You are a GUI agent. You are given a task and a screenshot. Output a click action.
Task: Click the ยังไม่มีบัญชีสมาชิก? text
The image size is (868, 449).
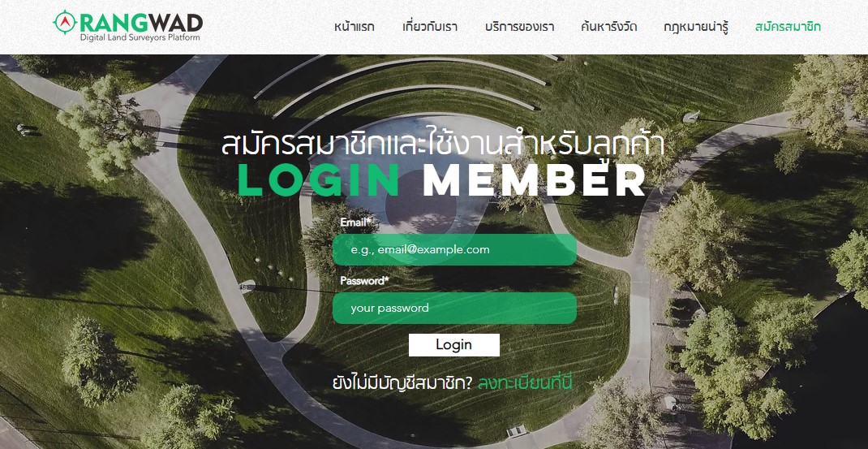(x=402, y=383)
